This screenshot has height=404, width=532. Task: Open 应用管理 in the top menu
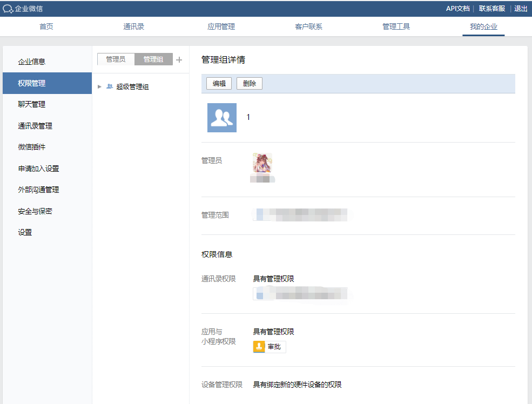tap(221, 26)
